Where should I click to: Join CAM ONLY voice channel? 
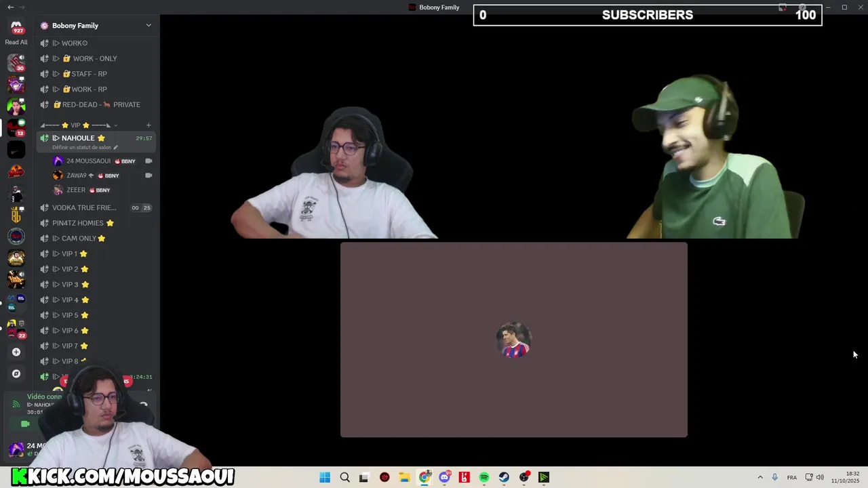96,239
